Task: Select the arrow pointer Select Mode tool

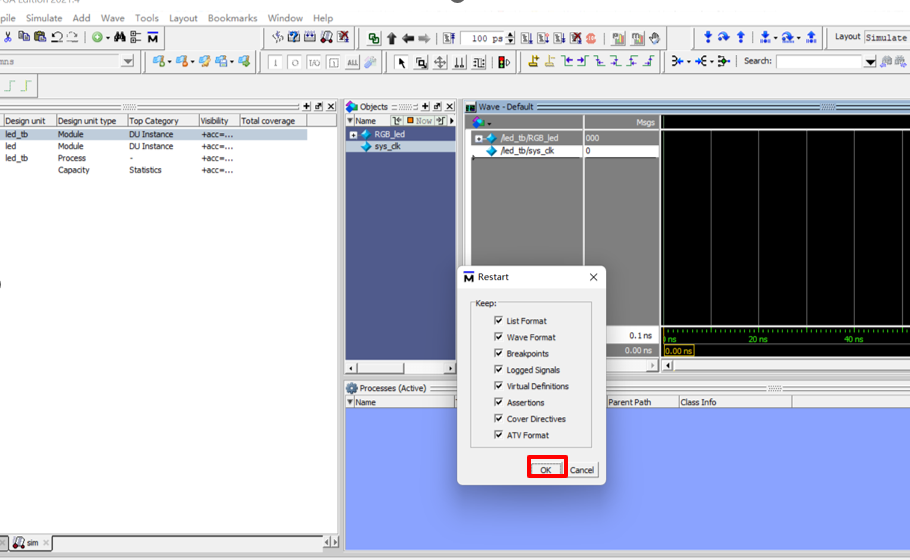Action: pos(401,62)
